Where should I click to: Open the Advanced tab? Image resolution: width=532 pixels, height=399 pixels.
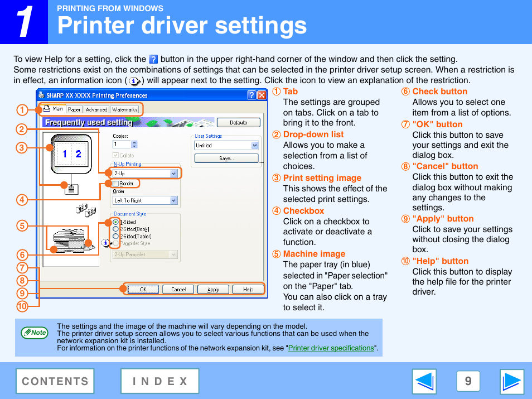pos(96,109)
